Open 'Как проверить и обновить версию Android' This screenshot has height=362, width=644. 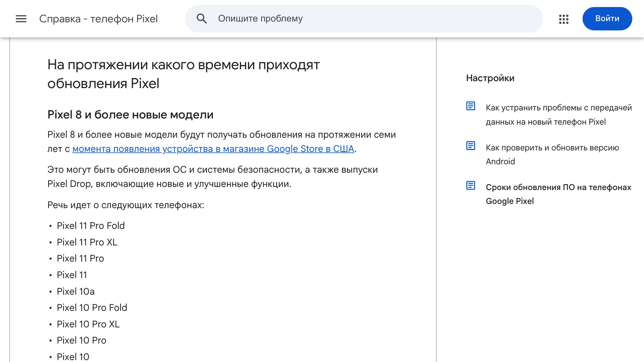[552, 155]
